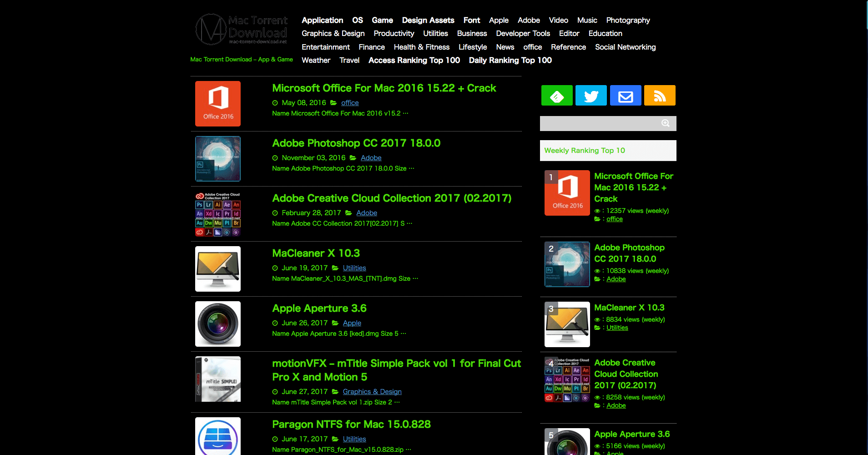Open Adobe Photoshop CC 2017 thumbnail in main list
Viewport: 868px width, 455px height.
(x=218, y=159)
